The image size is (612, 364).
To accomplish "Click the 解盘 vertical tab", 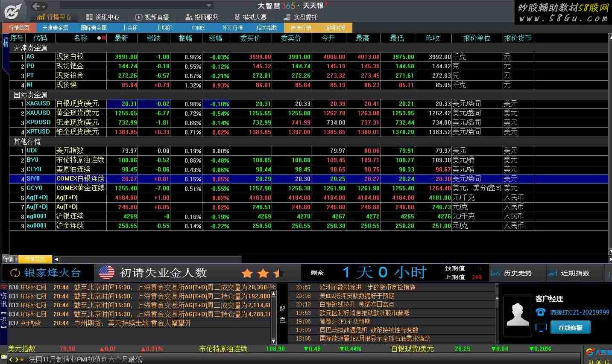I will point(282,314).
